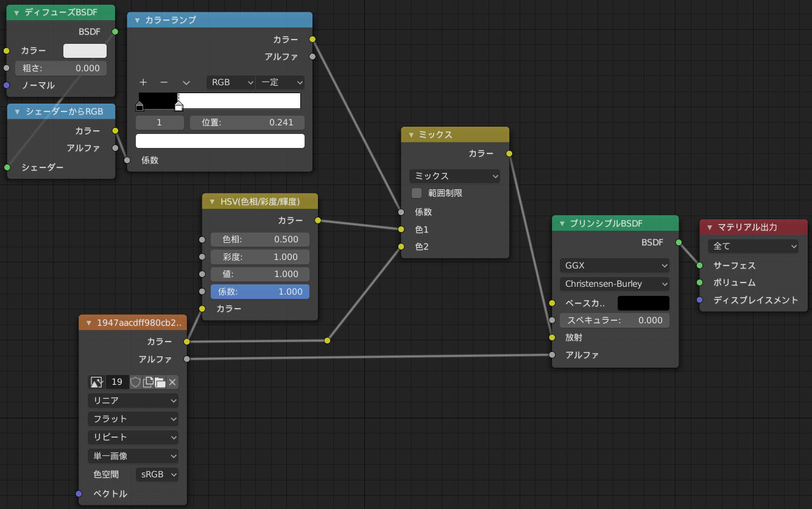The image size is (812, 509).
Task: Click the 彩度 1.000 slider
Action: [260, 257]
